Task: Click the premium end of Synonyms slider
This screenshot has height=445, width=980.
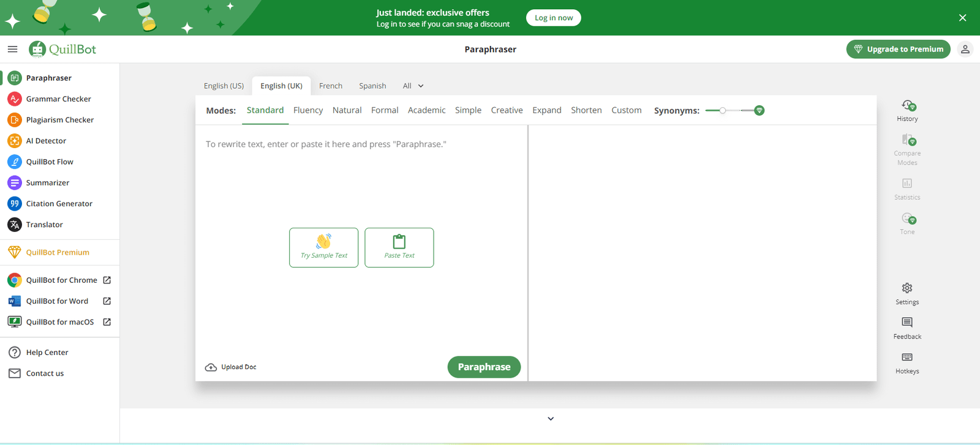Action: tap(759, 111)
